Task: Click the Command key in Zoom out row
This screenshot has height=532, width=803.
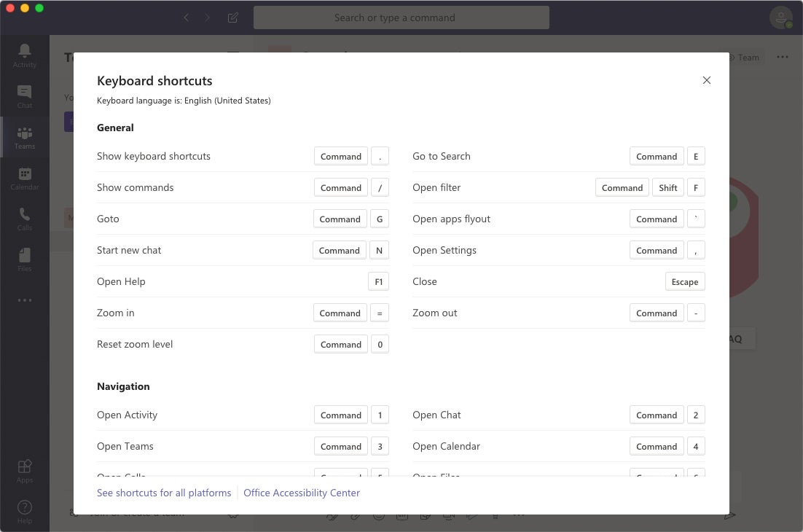Action: point(657,313)
